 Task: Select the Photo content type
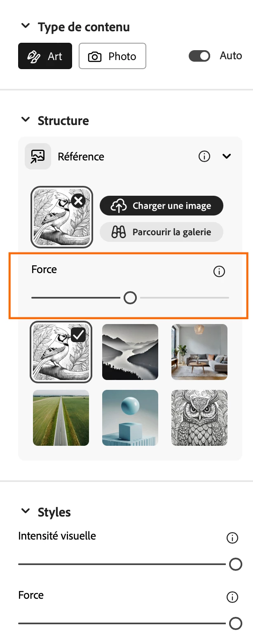112,56
